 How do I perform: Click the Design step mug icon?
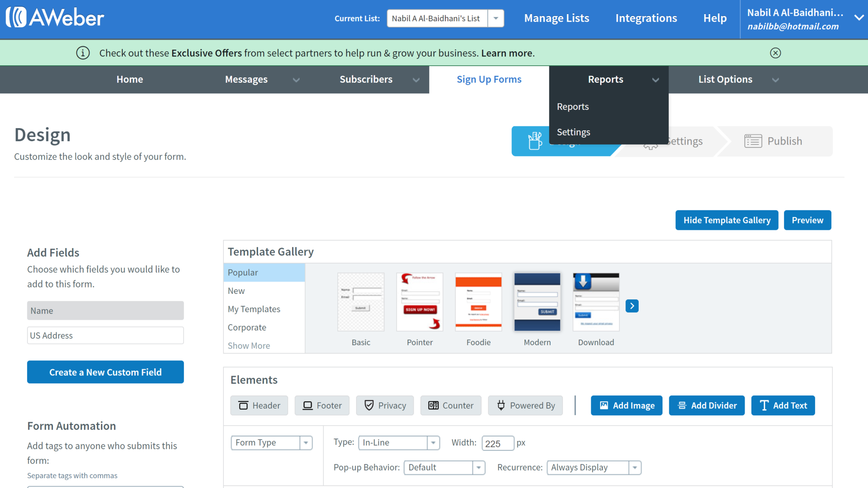point(534,141)
